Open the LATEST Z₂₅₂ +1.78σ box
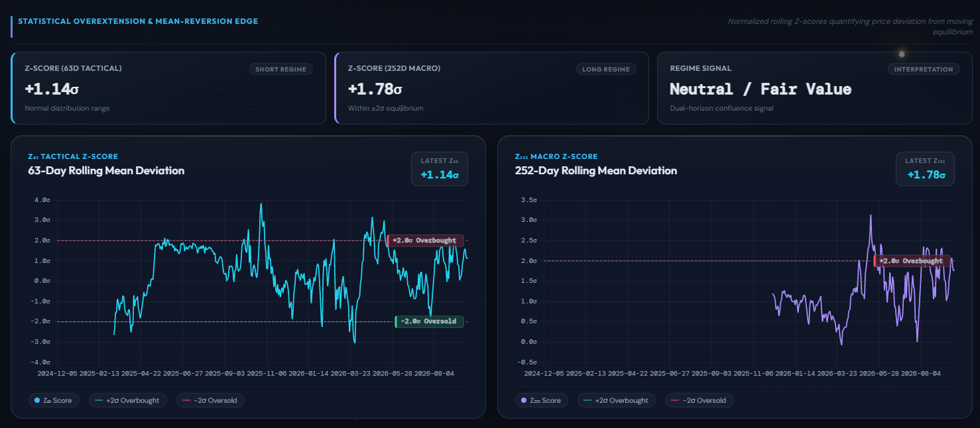980x428 pixels. click(x=925, y=168)
